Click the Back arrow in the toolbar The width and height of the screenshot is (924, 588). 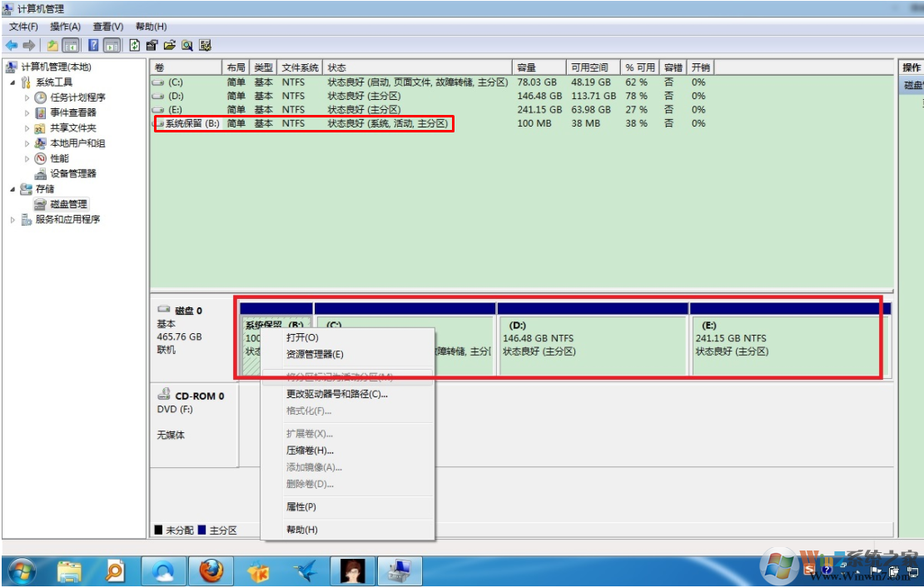(12, 45)
